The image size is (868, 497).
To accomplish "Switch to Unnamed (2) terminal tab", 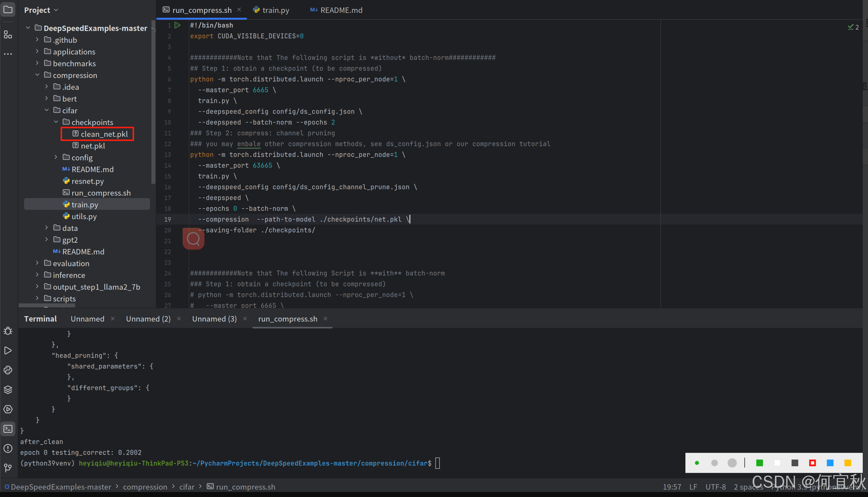I will click(148, 318).
